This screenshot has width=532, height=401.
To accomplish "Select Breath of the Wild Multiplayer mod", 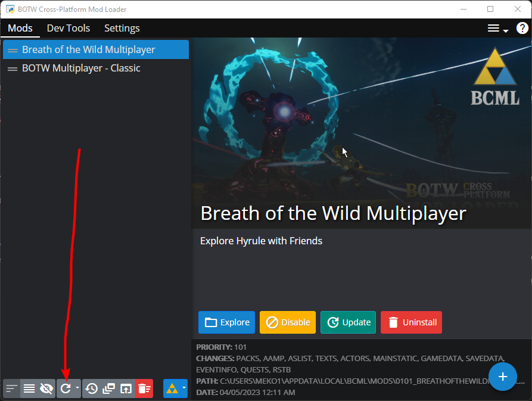I will coord(96,49).
